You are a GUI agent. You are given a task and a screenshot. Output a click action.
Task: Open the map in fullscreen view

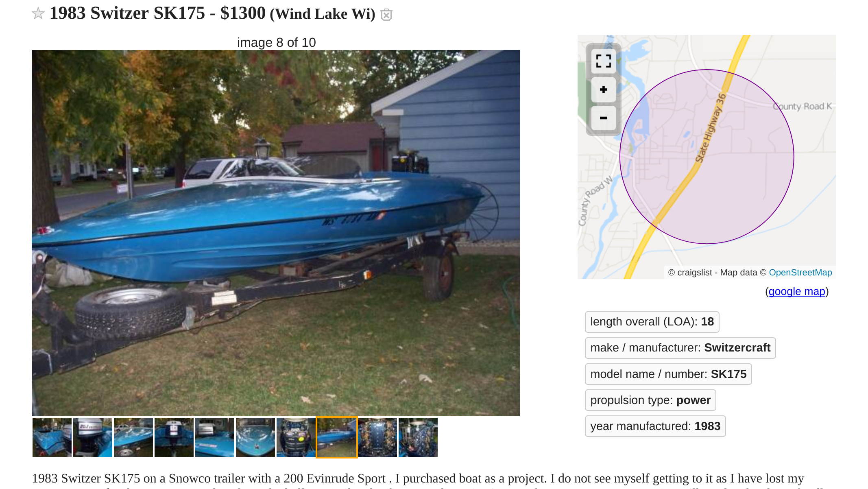pos(603,61)
